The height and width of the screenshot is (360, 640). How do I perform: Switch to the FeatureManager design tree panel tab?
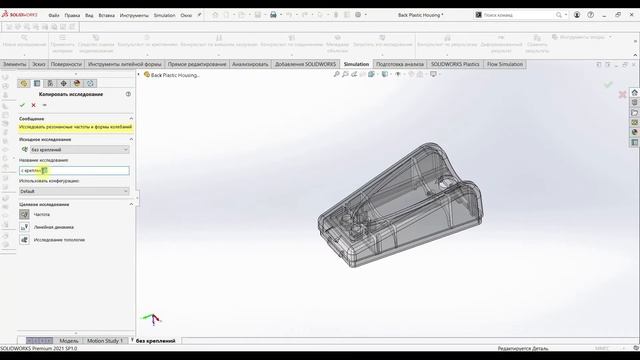pyautogui.click(x=24, y=83)
